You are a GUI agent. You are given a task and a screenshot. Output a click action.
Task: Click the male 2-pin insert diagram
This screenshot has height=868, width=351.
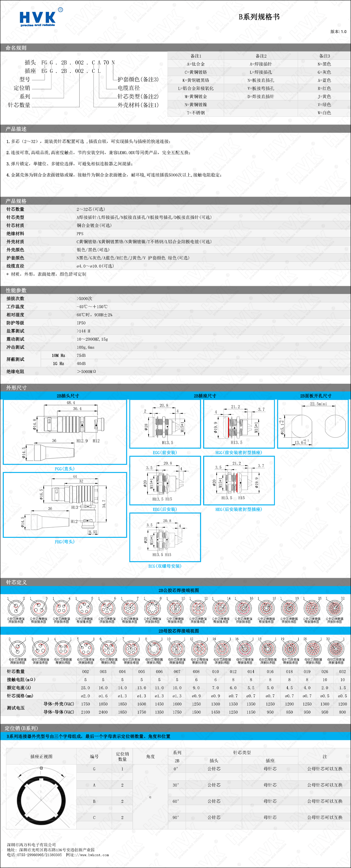(x=16, y=608)
